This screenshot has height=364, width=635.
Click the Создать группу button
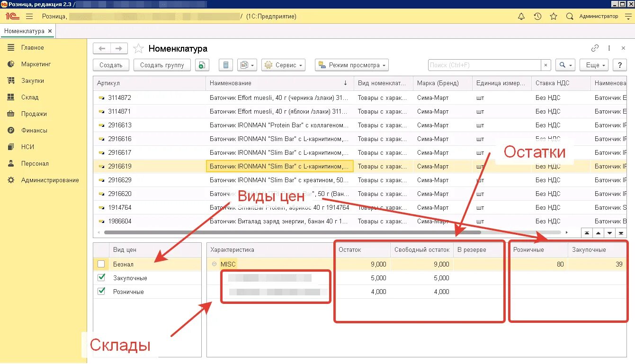tap(162, 65)
